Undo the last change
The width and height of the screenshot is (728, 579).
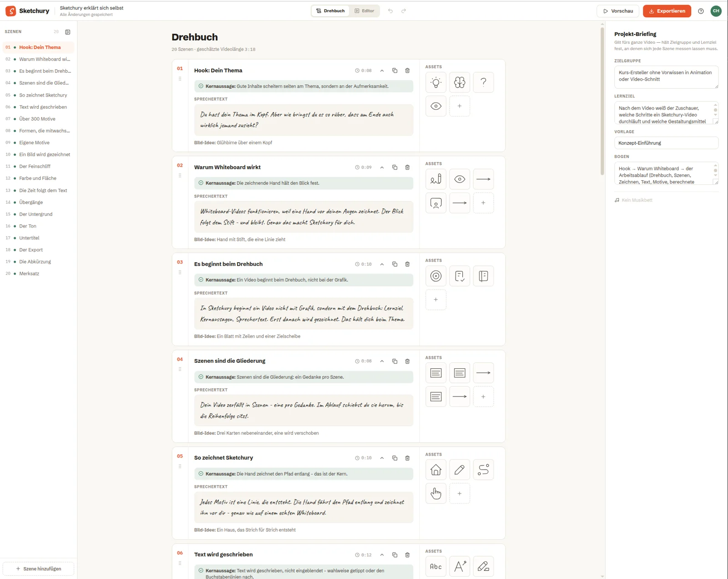coord(390,11)
